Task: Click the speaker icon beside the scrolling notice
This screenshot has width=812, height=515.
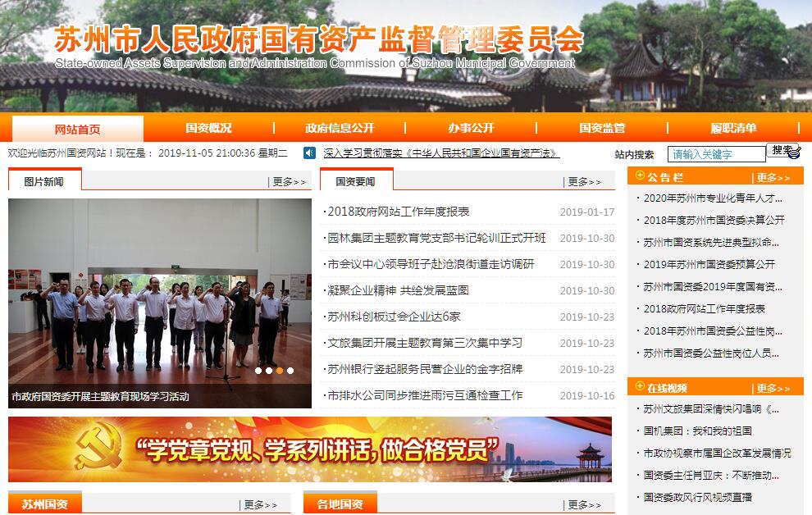Action: [309, 153]
